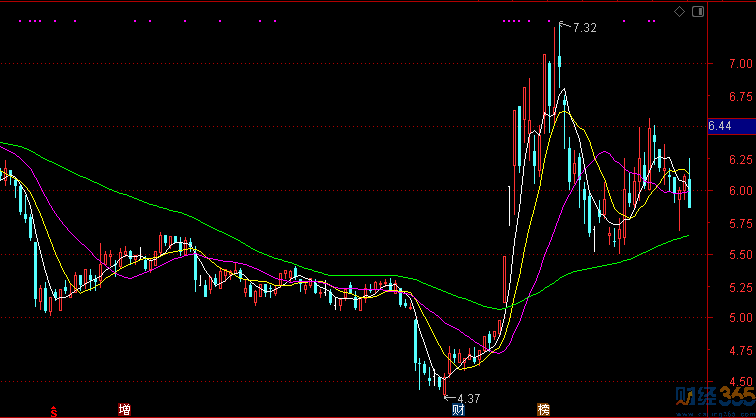The width and height of the screenshot is (756, 418).
Task: Open the 增 event marker
Action: [124, 410]
